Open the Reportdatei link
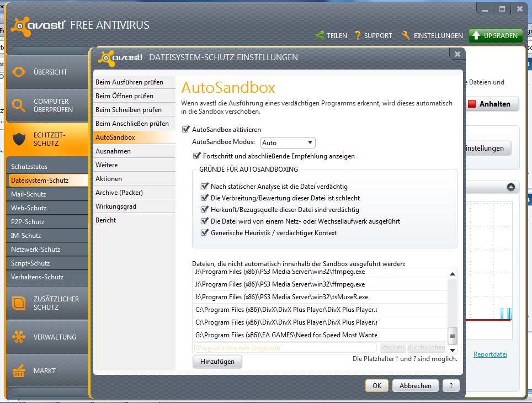The height and width of the screenshot is (403, 532). (490, 354)
